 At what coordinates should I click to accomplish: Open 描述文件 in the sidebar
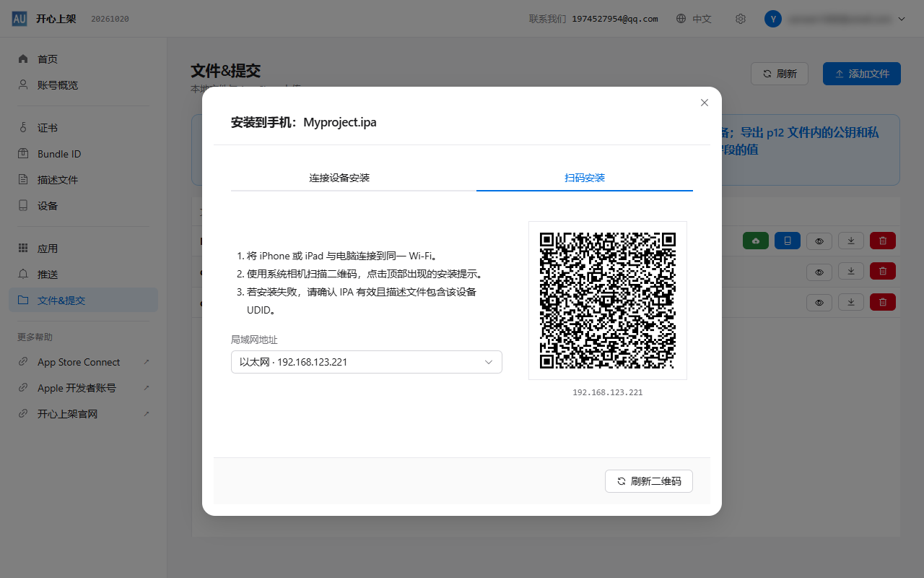click(83, 180)
